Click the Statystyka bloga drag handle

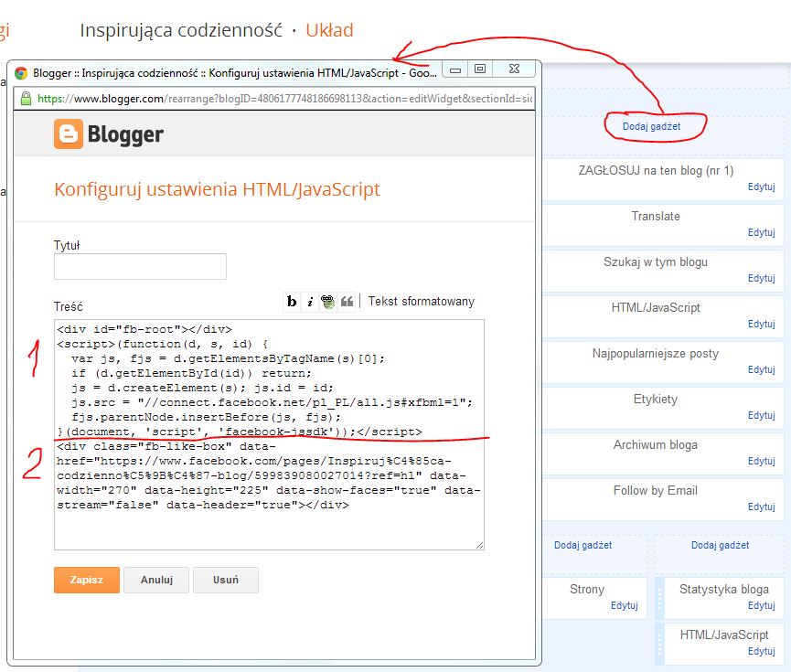pyautogui.click(x=659, y=598)
